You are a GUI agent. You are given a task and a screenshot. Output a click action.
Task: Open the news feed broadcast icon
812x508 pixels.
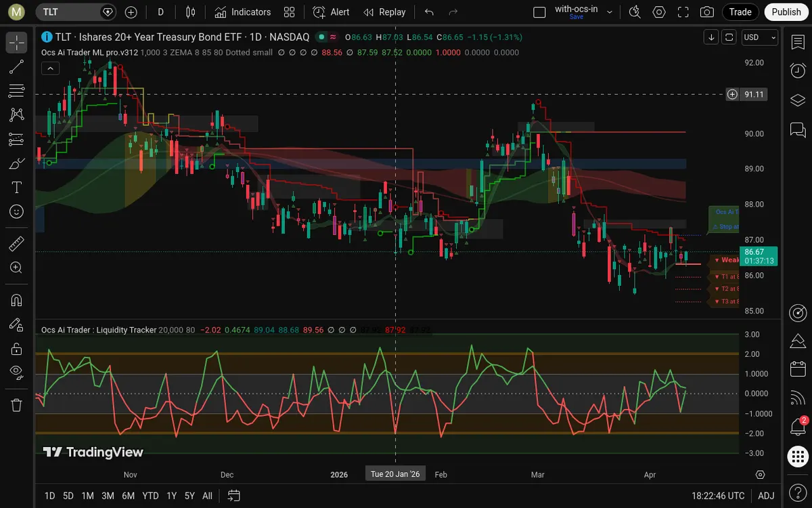798,398
